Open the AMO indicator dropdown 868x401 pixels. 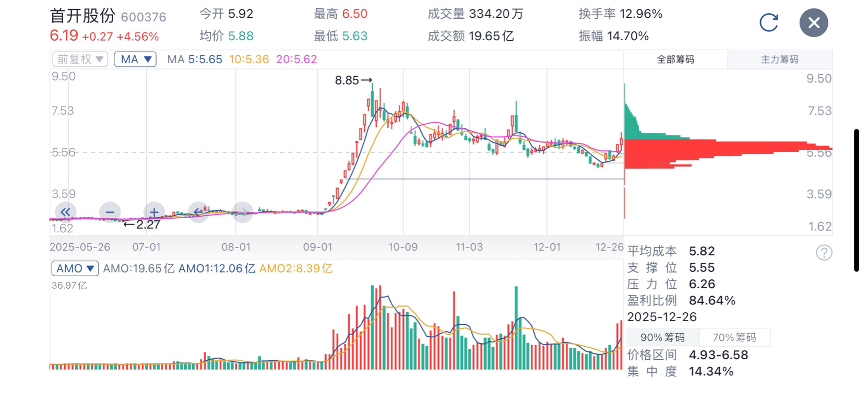click(x=75, y=268)
